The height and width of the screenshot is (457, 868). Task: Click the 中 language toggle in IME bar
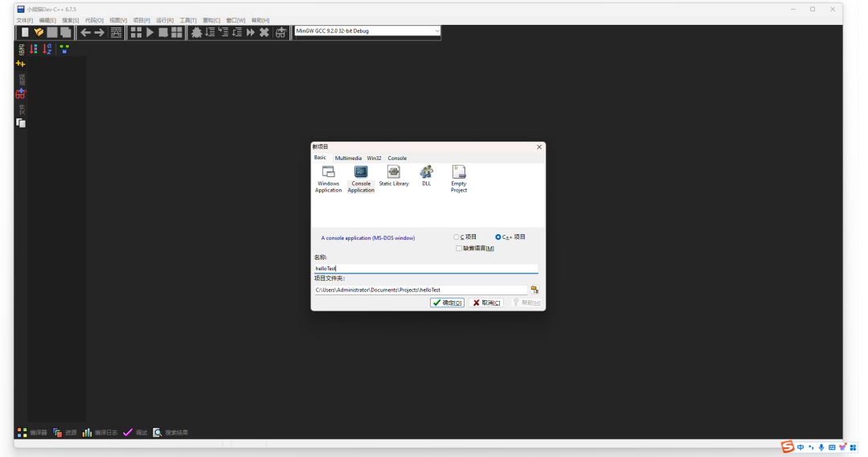[800, 447]
